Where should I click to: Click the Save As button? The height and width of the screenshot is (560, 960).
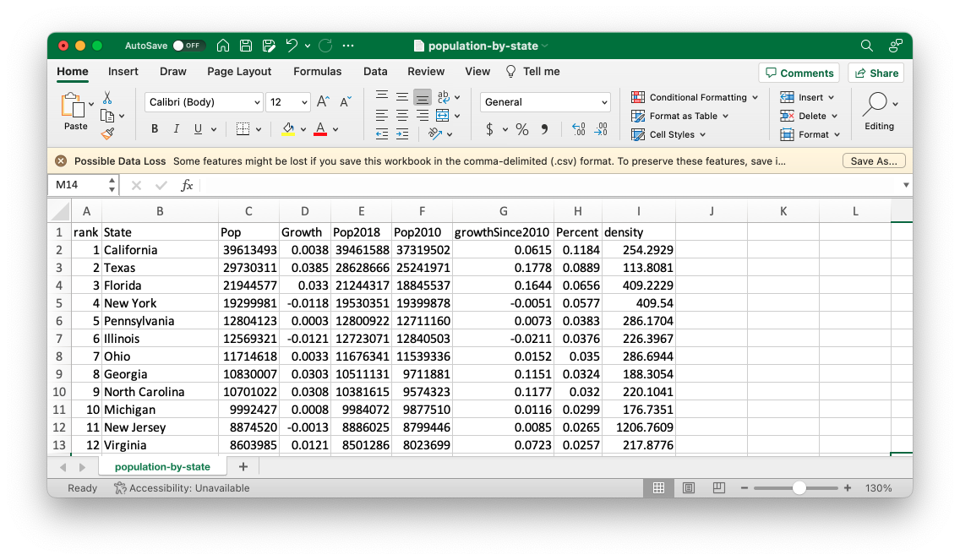pos(874,160)
